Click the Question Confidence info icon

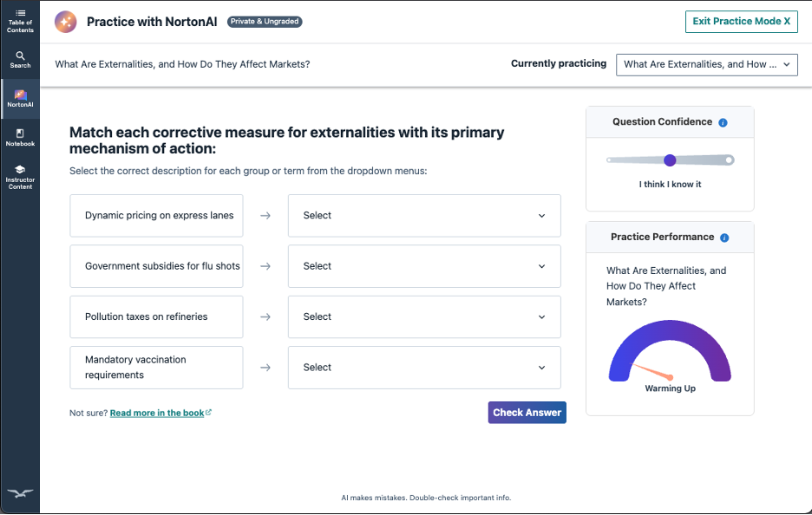(x=724, y=123)
